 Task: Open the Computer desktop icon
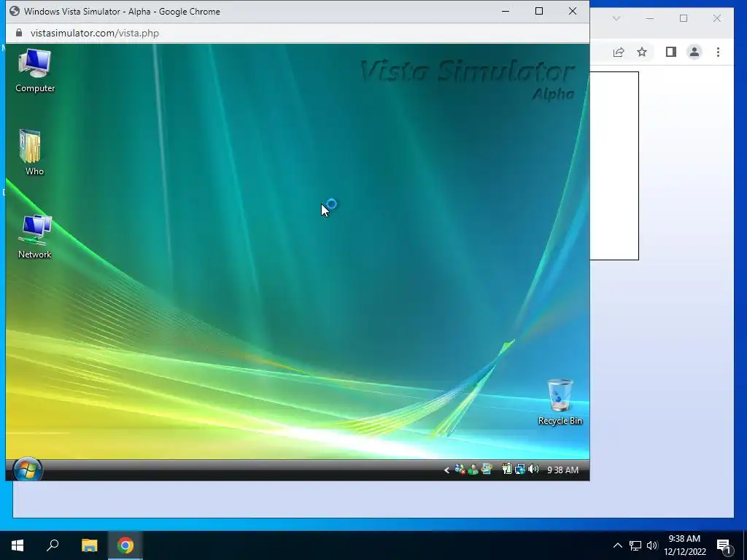coord(35,71)
